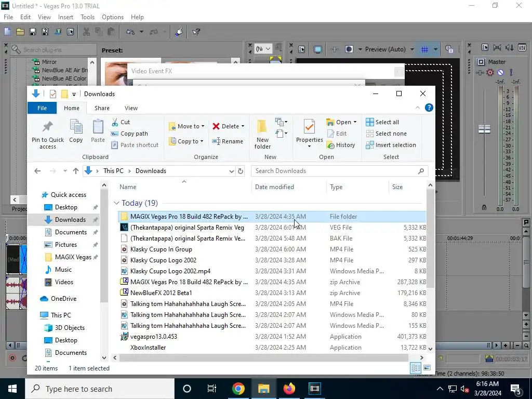This screenshot has height=399, width=532.
Task: Open Preview (Auto) quality dropdown
Action: [389, 49]
